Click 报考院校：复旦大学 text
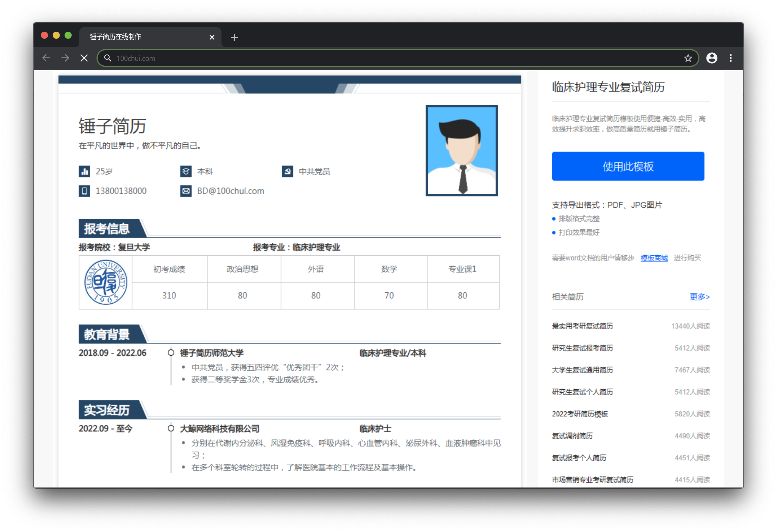The image size is (777, 532). [114, 247]
